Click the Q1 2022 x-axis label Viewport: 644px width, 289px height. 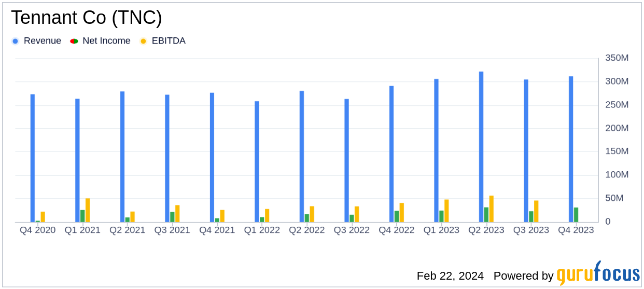[262, 230]
